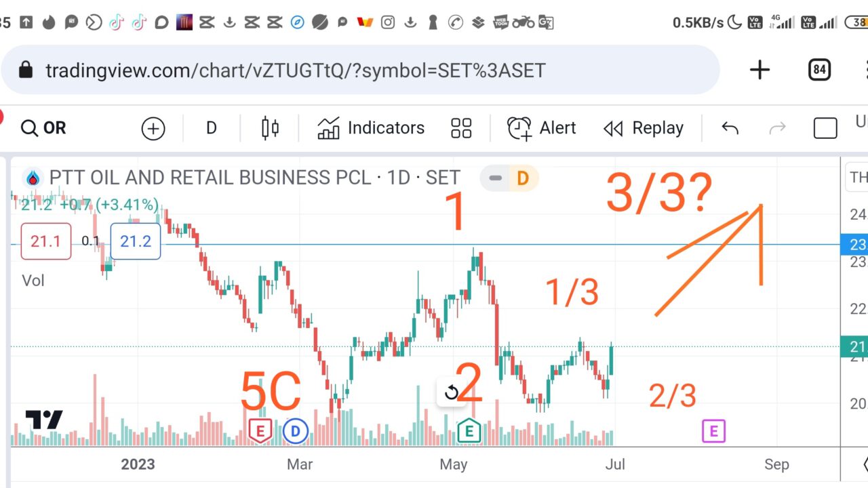The width and height of the screenshot is (868, 488).
Task: Open the Indicators panel
Action: (x=371, y=127)
